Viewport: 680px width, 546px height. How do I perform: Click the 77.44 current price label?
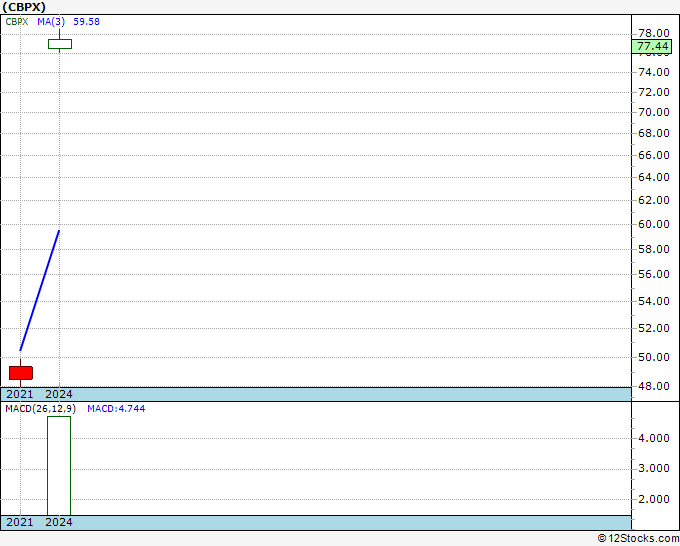pos(652,46)
